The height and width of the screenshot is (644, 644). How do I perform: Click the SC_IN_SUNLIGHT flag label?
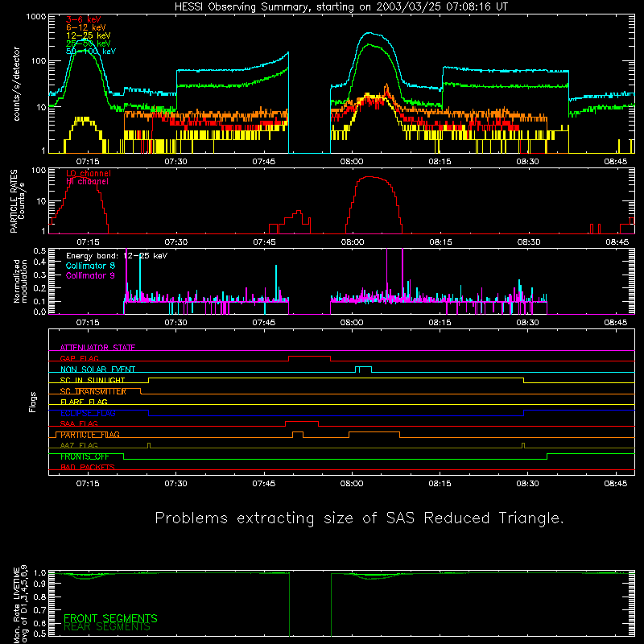coord(93,380)
